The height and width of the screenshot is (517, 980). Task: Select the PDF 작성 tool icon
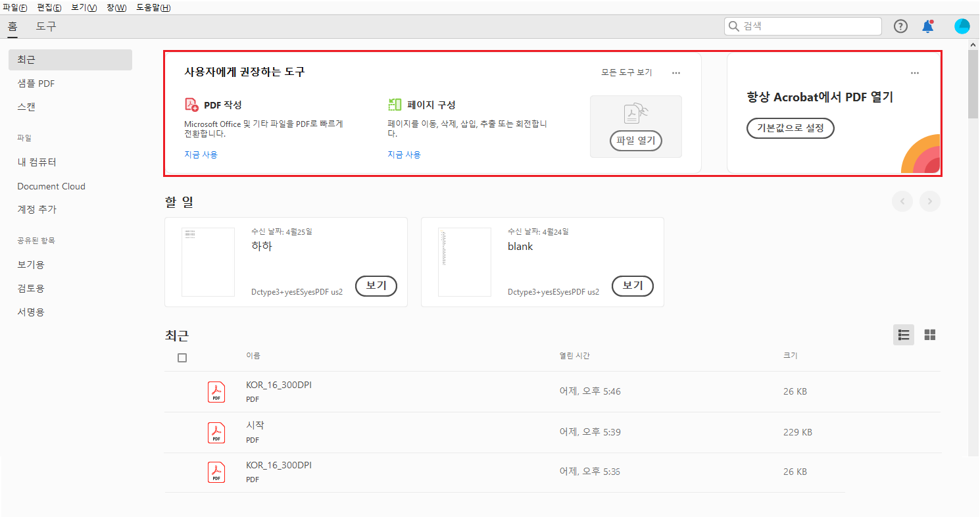(189, 104)
